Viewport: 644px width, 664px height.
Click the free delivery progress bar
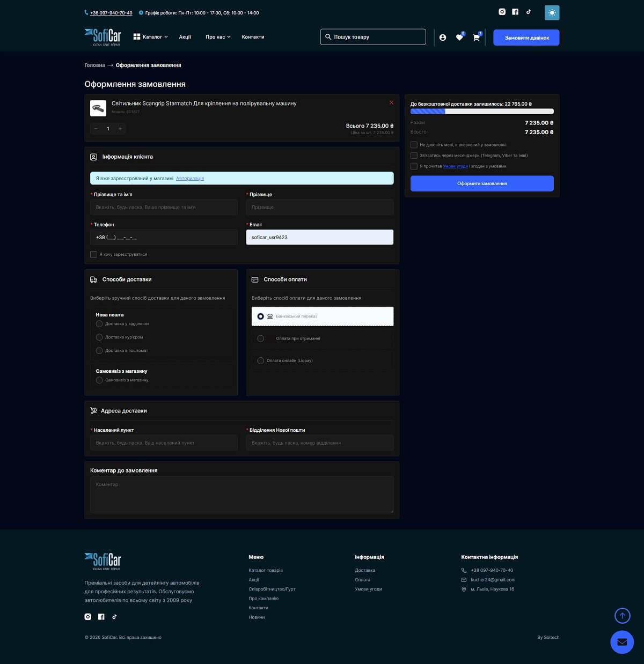(x=482, y=112)
